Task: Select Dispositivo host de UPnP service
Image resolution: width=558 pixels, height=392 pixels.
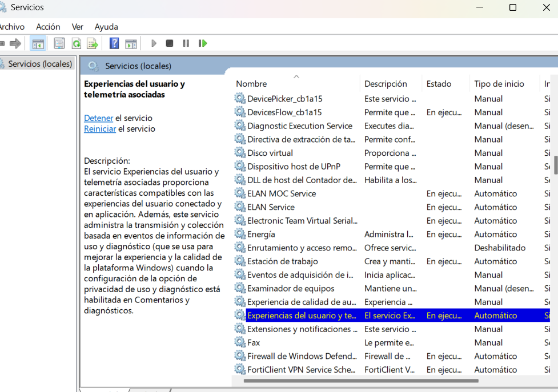Action: coord(294,166)
